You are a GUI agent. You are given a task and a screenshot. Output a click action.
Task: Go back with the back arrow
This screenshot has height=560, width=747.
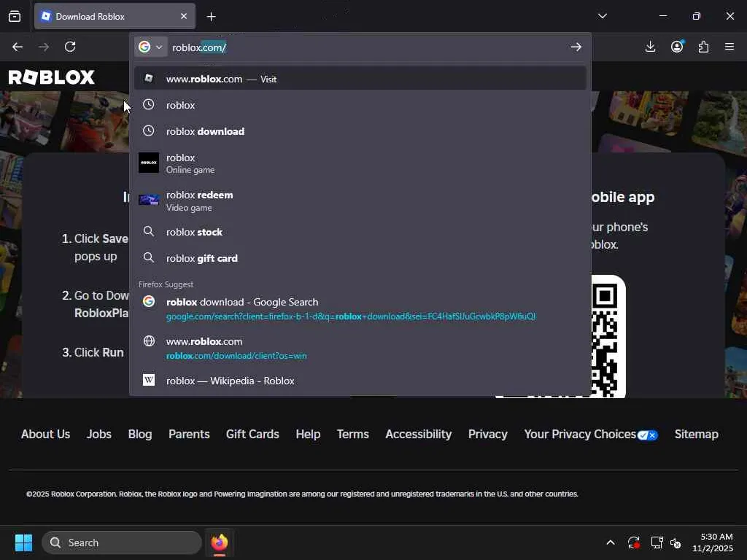pos(18,47)
